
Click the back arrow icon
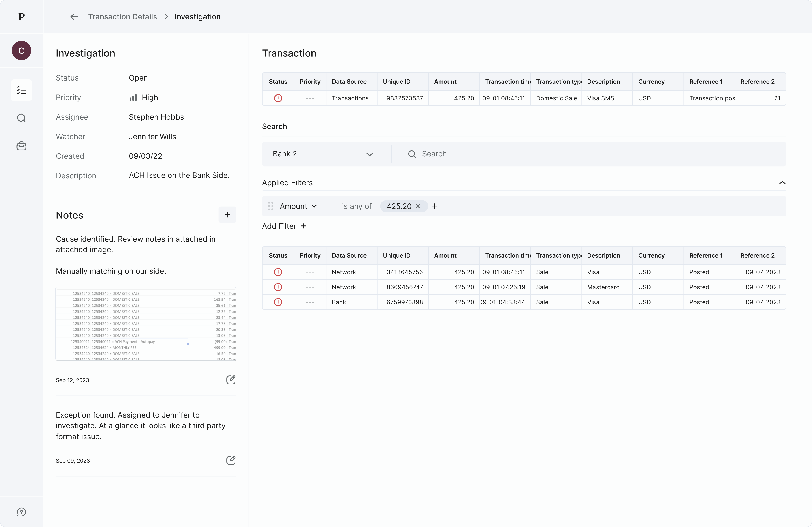[x=74, y=17]
